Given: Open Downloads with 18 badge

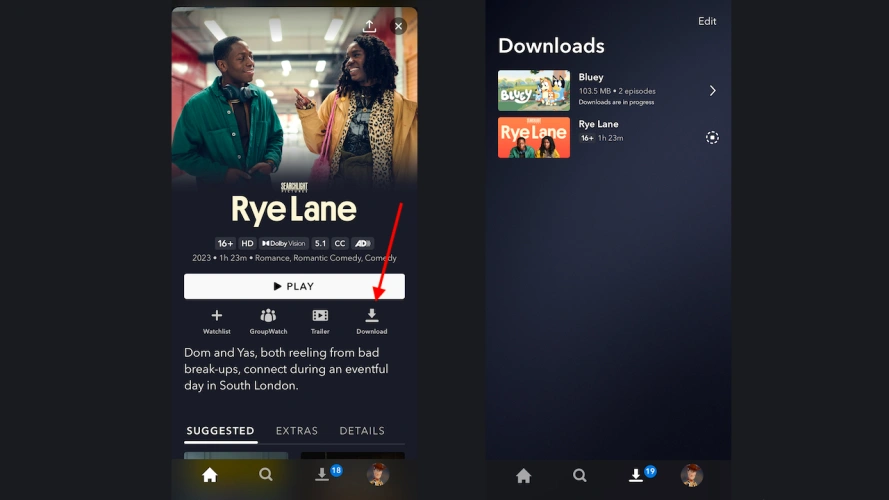Looking at the screenshot, I should [323, 475].
